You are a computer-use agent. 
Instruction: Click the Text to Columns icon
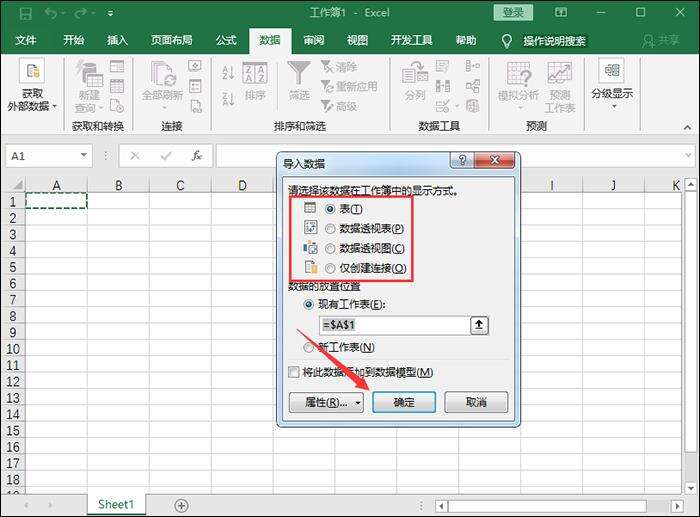pos(415,73)
